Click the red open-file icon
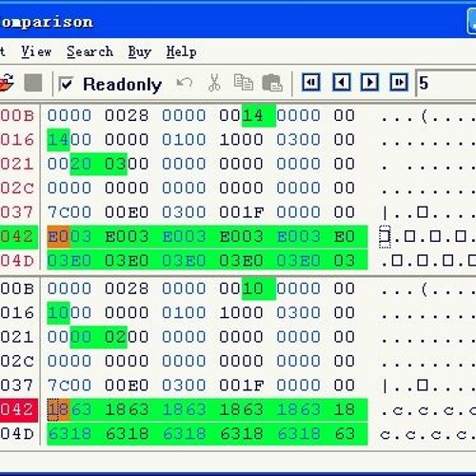 pyautogui.click(x=7, y=83)
